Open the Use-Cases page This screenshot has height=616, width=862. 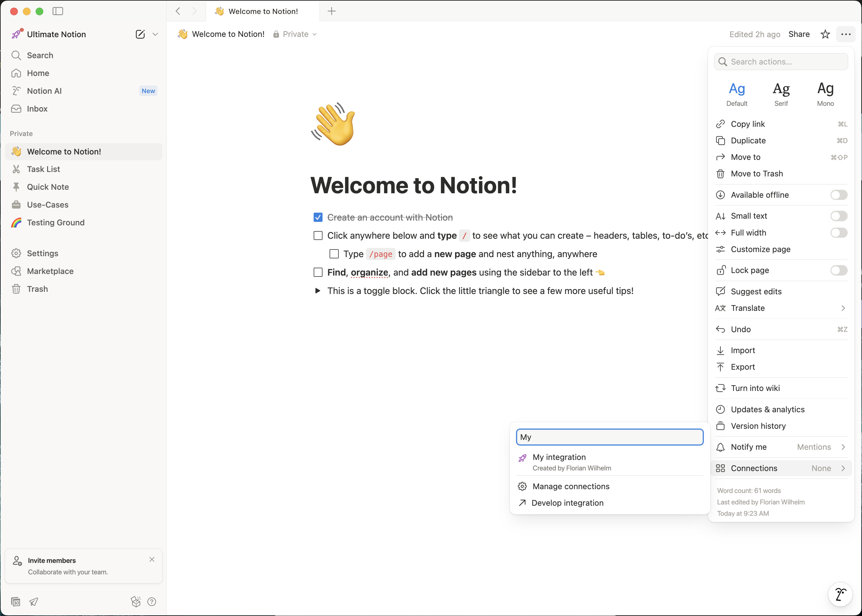84,205
